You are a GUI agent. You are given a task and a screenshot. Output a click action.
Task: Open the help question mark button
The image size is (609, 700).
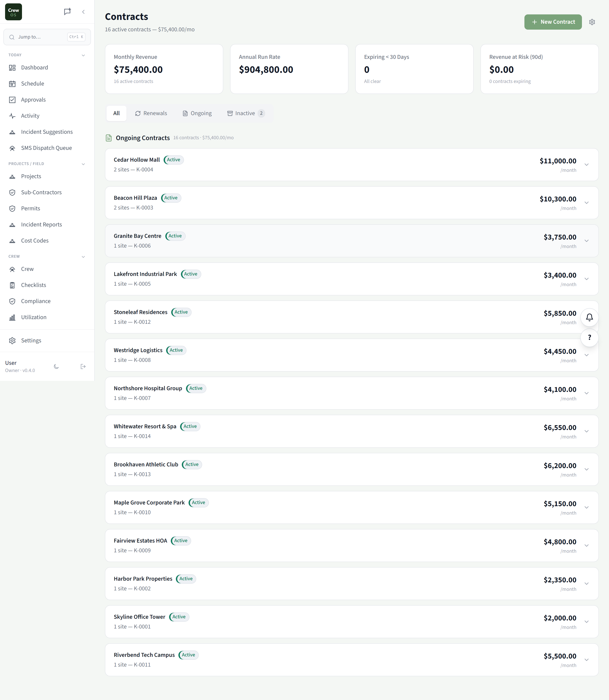[589, 338]
